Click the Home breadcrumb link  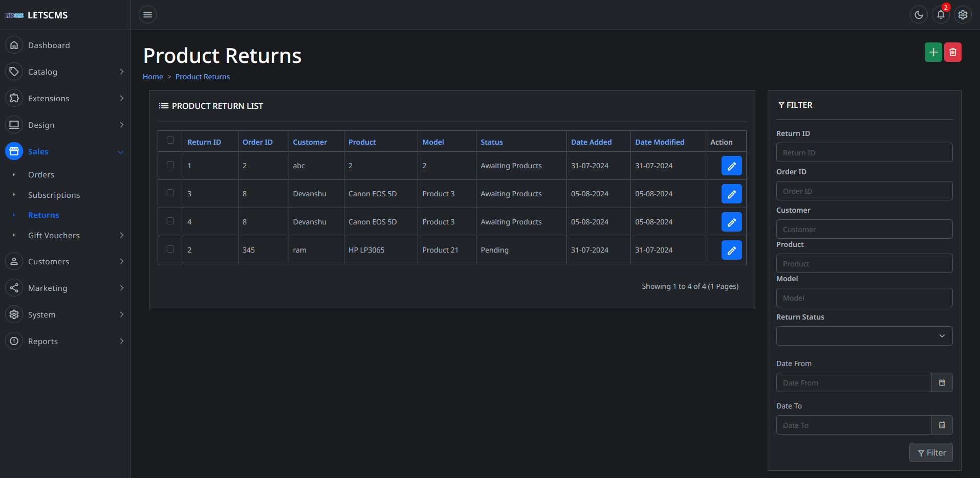[153, 77]
